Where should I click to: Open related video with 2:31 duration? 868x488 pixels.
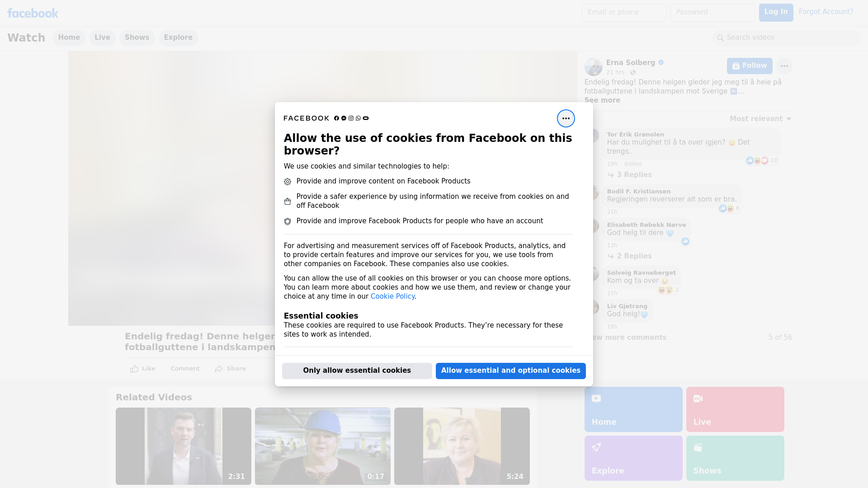click(184, 446)
